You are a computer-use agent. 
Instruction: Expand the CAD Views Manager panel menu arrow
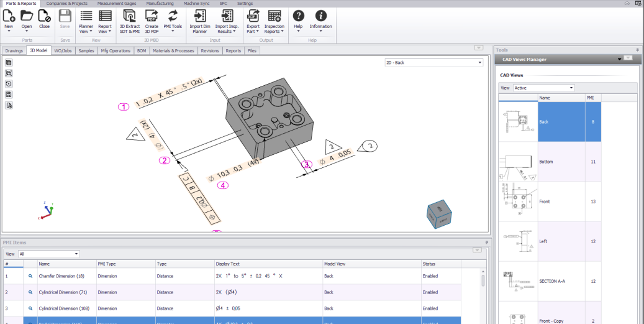(619, 60)
